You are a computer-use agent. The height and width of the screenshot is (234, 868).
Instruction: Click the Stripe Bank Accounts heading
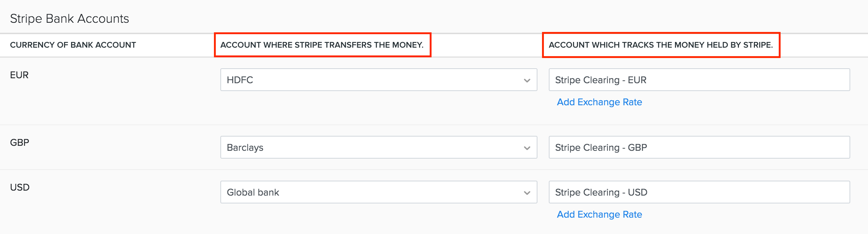pos(70,18)
